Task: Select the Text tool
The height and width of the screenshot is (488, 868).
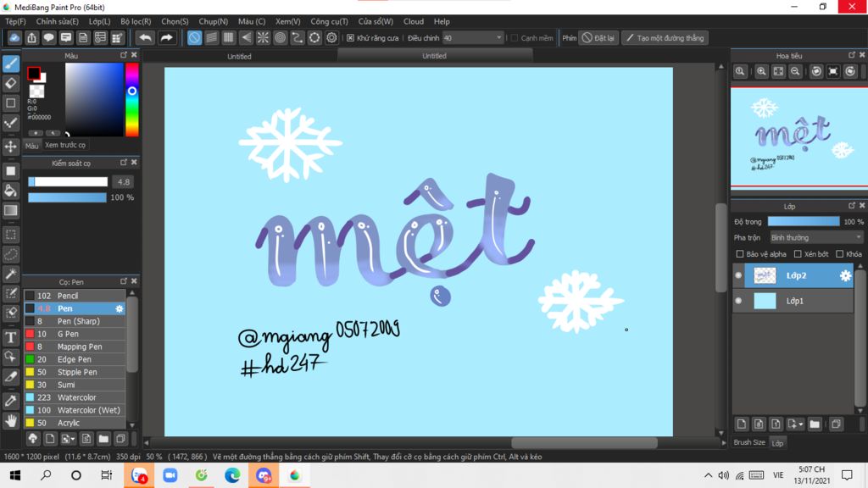Action: coord(10,337)
